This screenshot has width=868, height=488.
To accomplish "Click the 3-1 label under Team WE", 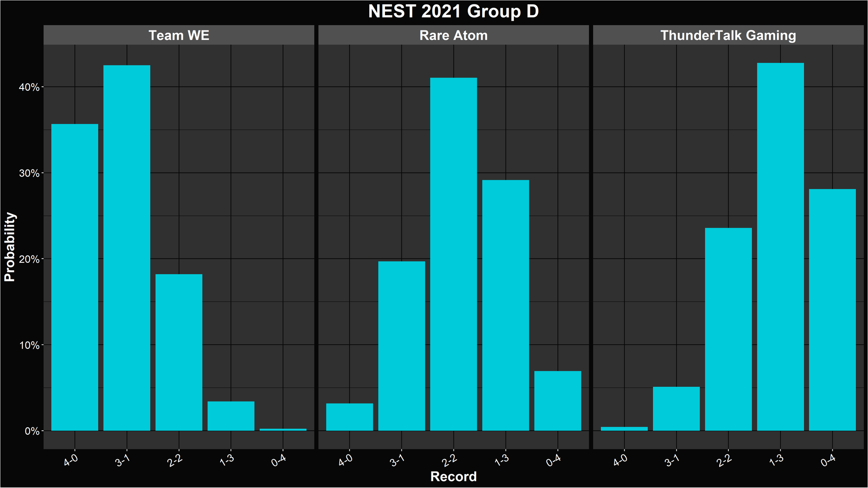I will (x=123, y=461).
